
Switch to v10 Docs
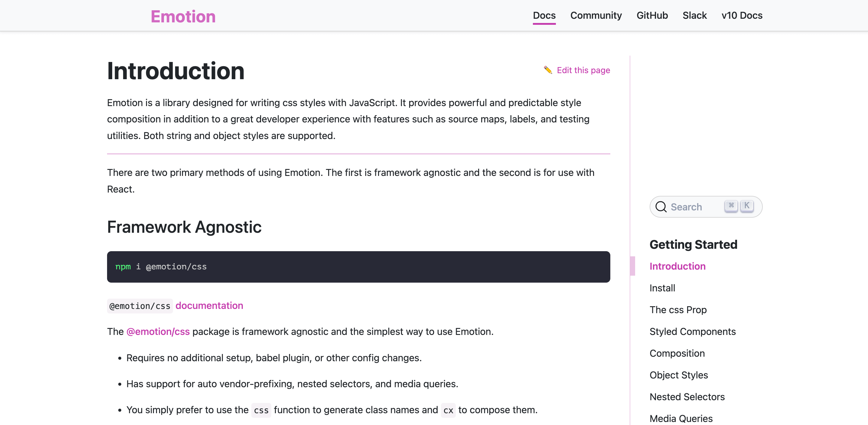[x=742, y=15]
